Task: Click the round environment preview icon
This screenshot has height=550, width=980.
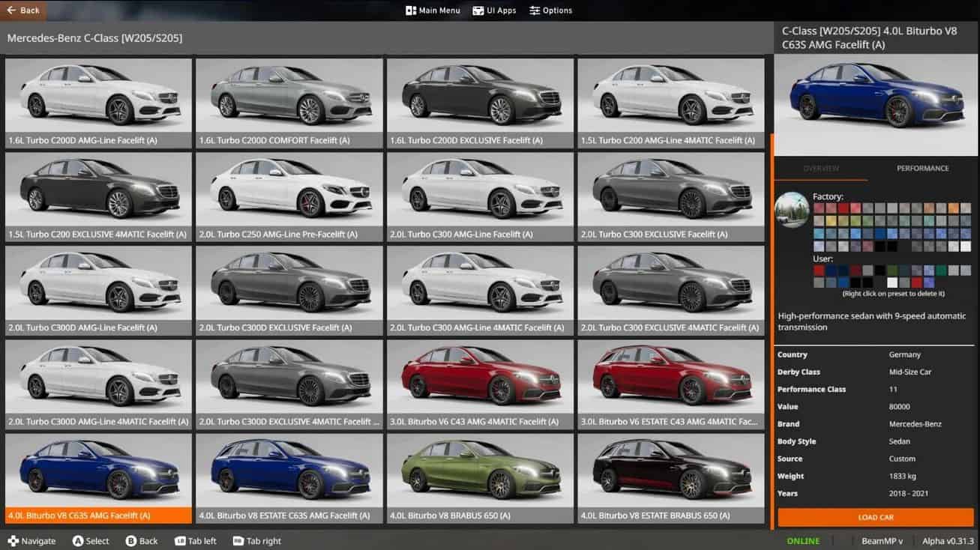Action: pyautogui.click(x=792, y=211)
